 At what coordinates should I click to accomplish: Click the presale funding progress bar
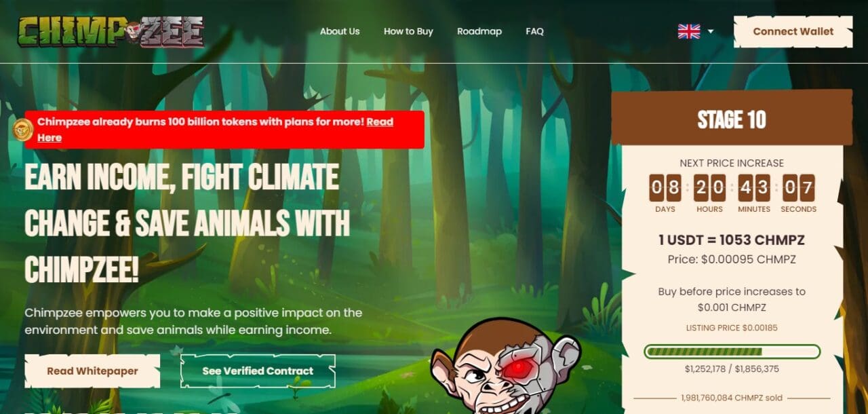[x=732, y=352]
